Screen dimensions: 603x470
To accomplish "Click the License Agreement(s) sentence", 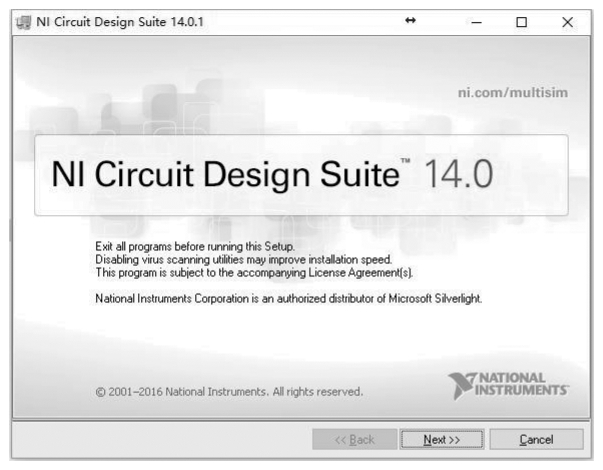I will coord(254,273).
